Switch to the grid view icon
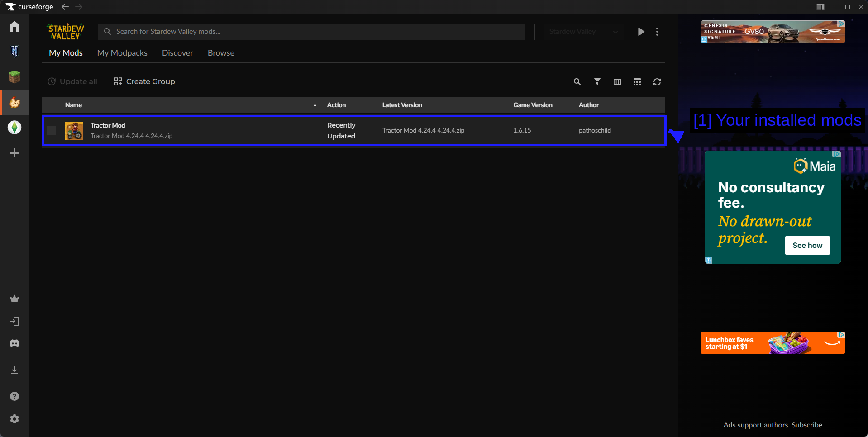Viewport: 868px width, 437px height. click(x=637, y=82)
